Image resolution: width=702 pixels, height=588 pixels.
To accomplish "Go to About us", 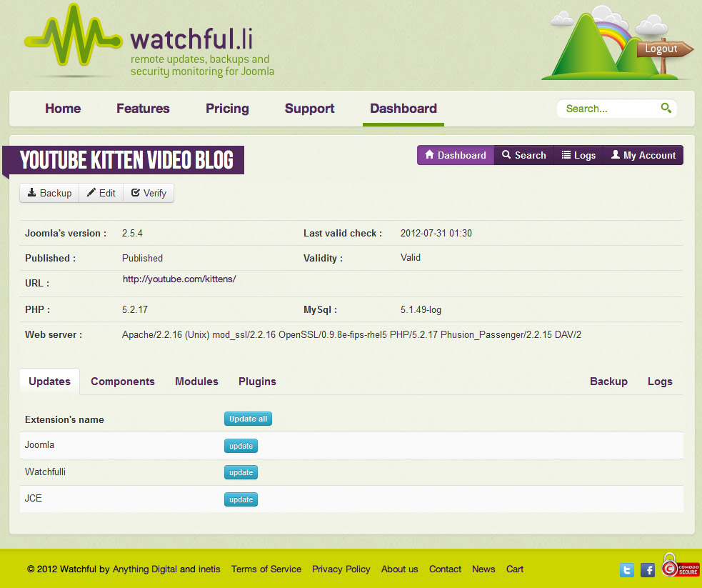I will 399,569.
